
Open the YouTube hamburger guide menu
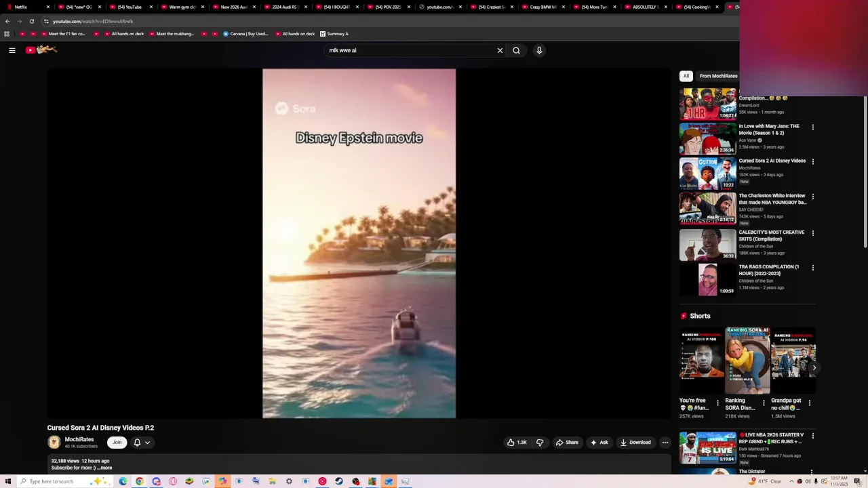(x=12, y=50)
